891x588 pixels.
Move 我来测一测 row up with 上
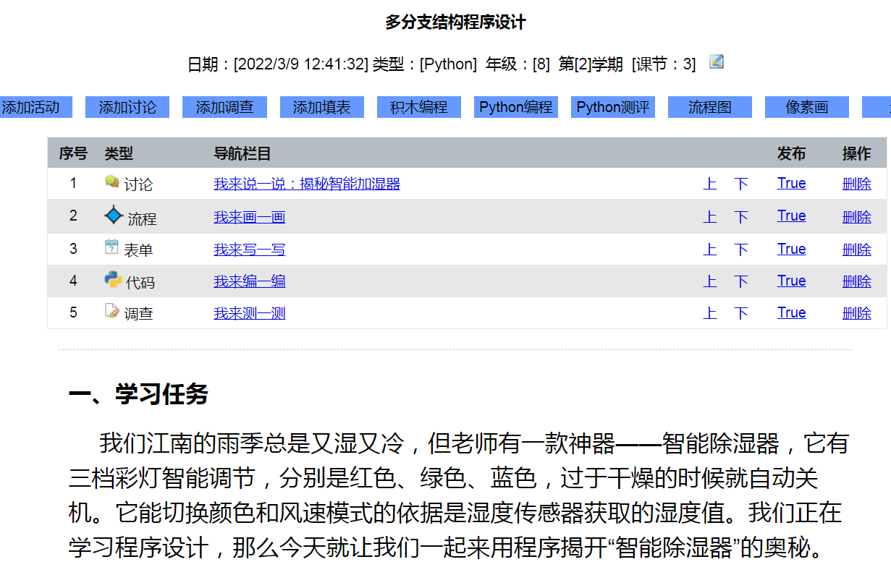tap(710, 313)
